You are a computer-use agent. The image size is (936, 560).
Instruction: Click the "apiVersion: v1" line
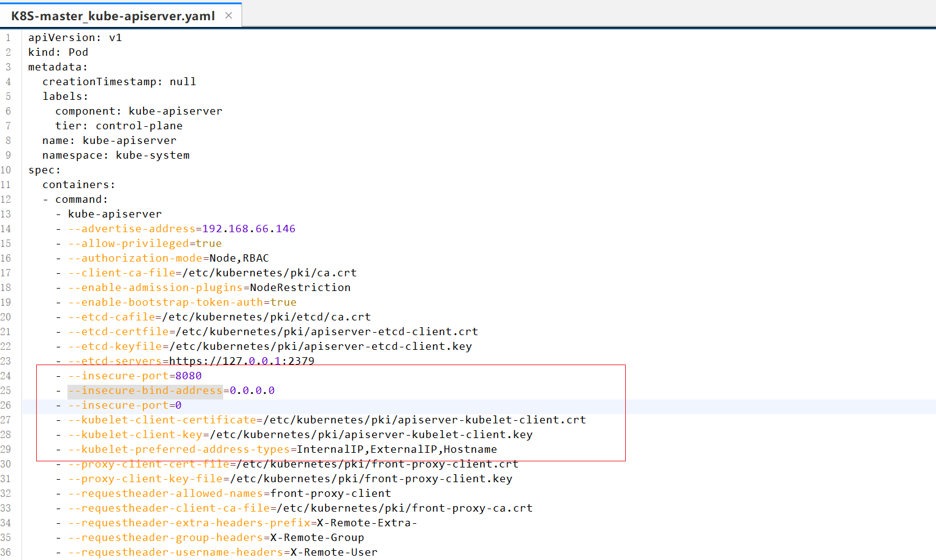(x=75, y=37)
